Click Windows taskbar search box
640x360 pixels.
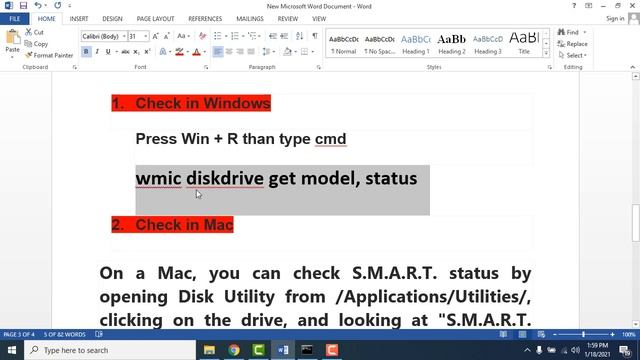(x=110, y=350)
